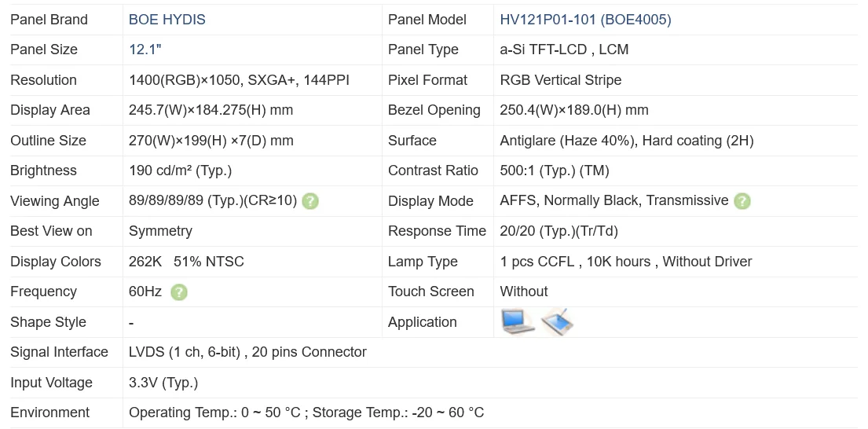
Task: Click the Input Voltage 3.3V value
Action: point(163,383)
